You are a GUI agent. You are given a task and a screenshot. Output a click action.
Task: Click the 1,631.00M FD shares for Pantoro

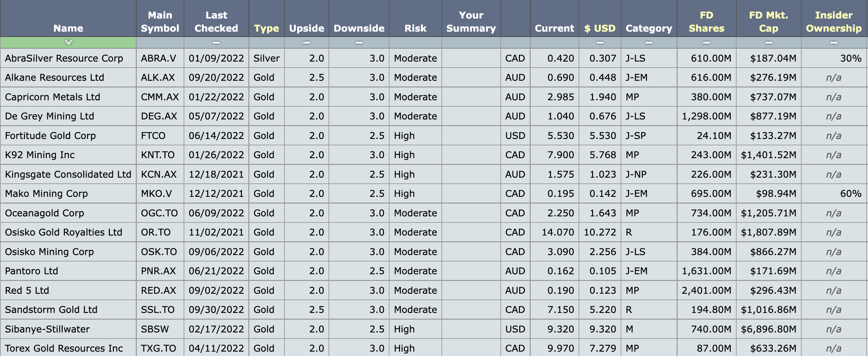707,271
